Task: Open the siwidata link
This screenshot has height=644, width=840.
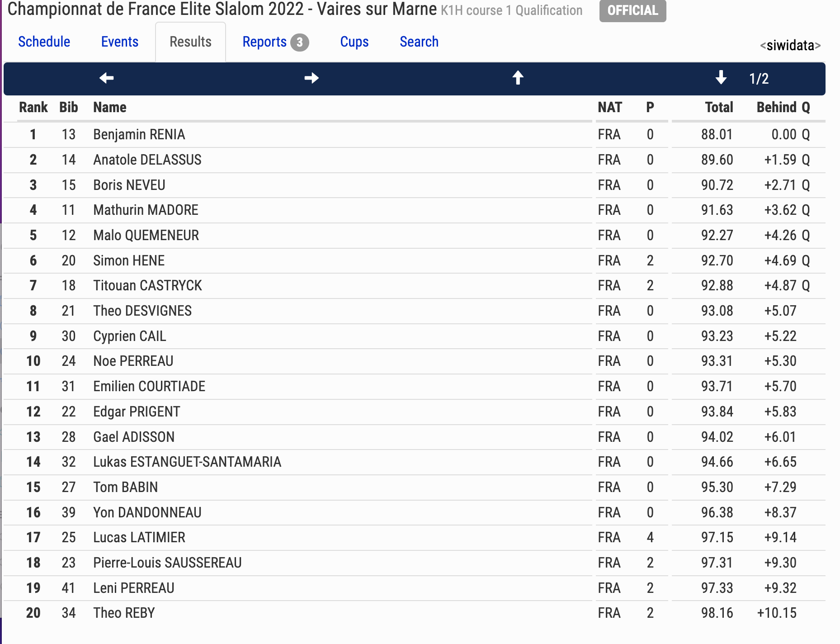Action: [790, 45]
